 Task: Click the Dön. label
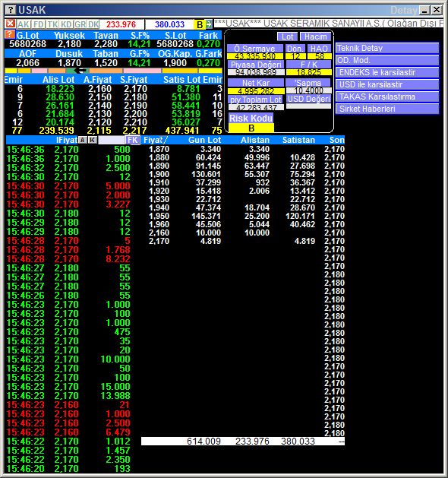[x=295, y=49]
